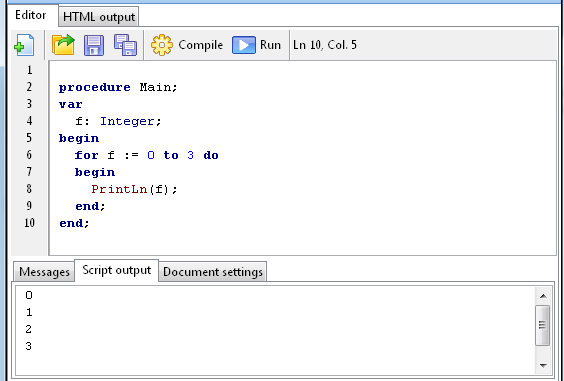Open the Document settings tab

tap(213, 272)
